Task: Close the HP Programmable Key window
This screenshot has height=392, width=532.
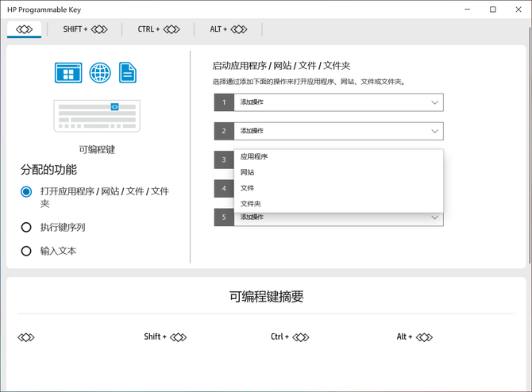Action: click(519, 10)
